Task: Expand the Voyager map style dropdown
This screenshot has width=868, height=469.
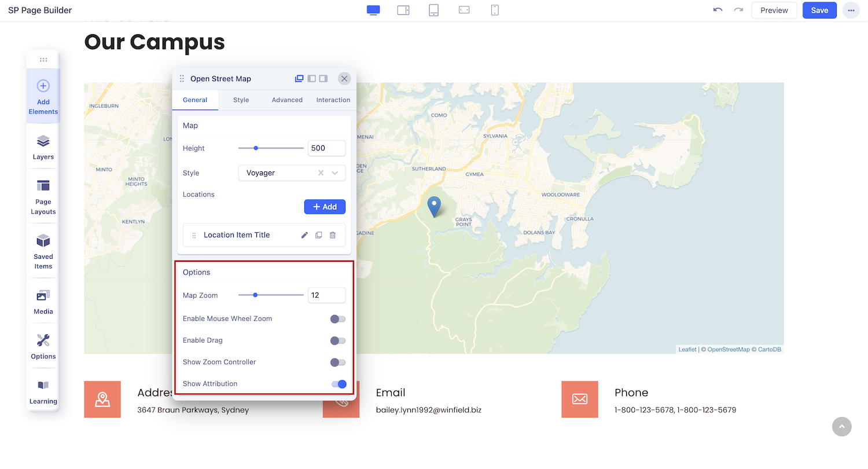Action: 335,173
